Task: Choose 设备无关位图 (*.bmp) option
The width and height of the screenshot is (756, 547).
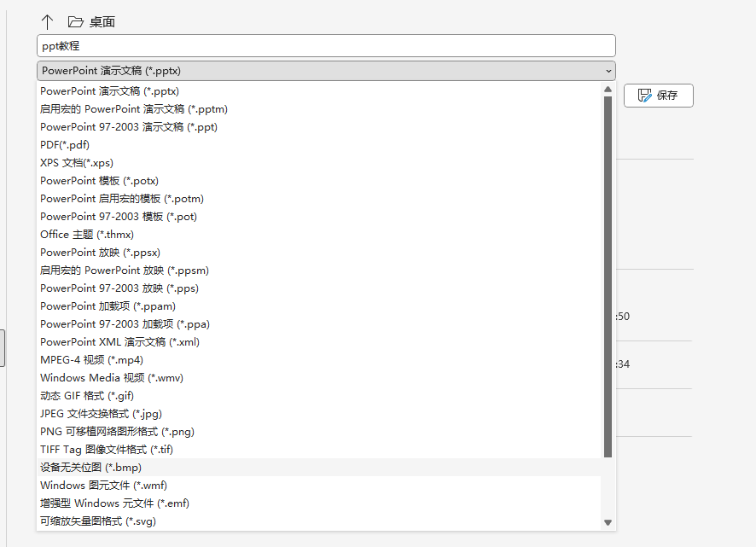Action: pos(90,468)
